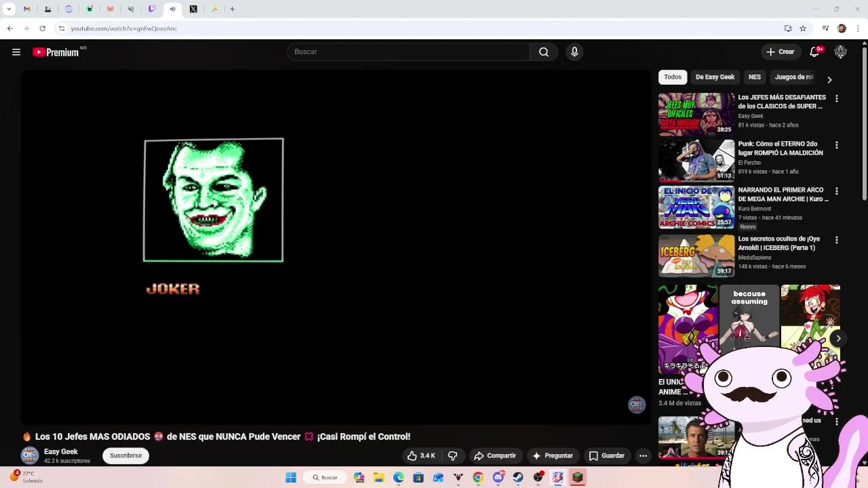Save video with Guardar button
Image resolution: width=868 pixels, height=488 pixels.
tap(607, 455)
